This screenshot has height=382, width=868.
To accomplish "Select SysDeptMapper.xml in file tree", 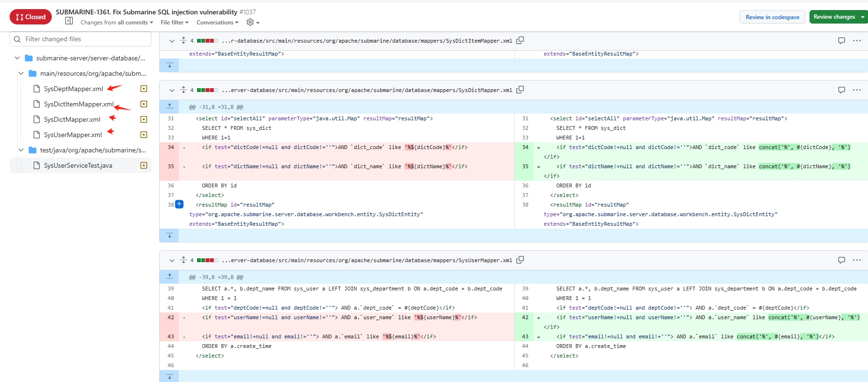I will [x=73, y=89].
